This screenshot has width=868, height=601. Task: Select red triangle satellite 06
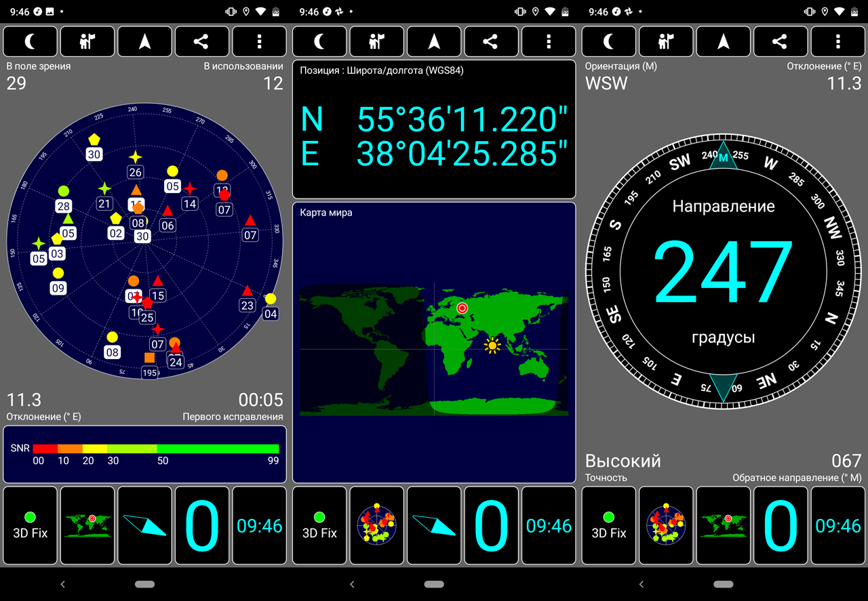pyautogui.click(x=167, y=211)
